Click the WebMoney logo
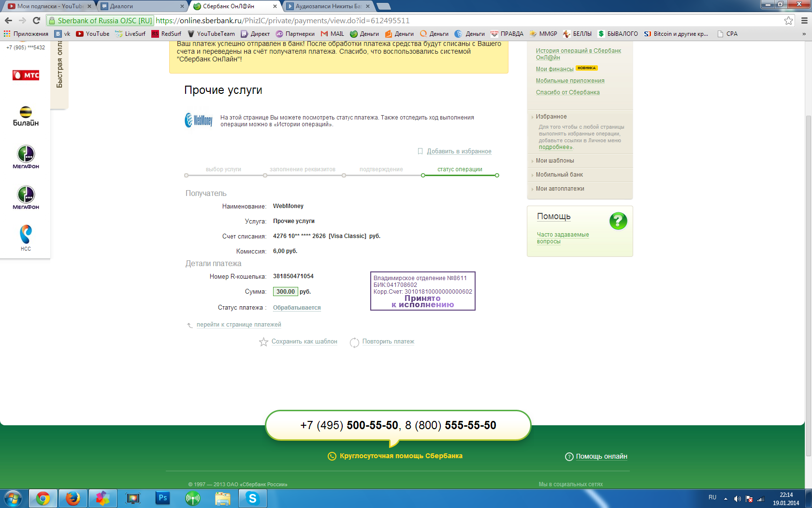This screenshot has height=508, width=812. pyautogui.click(x=199, y=120)
